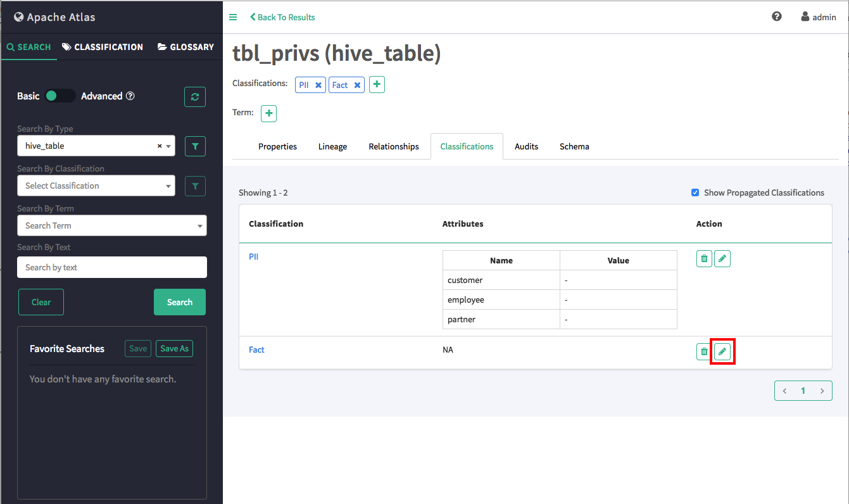
Task: Open the Search Term dropdown
Action: click(x=112, y=225)
